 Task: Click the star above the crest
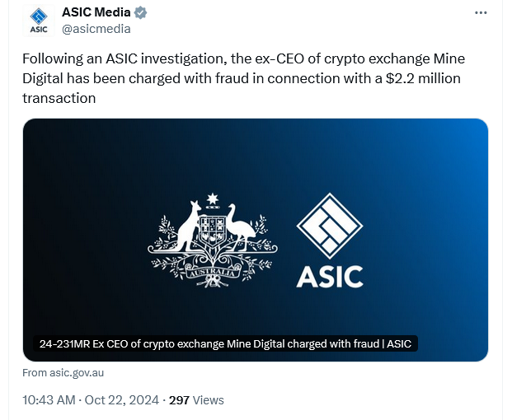(x=214, y=198)
